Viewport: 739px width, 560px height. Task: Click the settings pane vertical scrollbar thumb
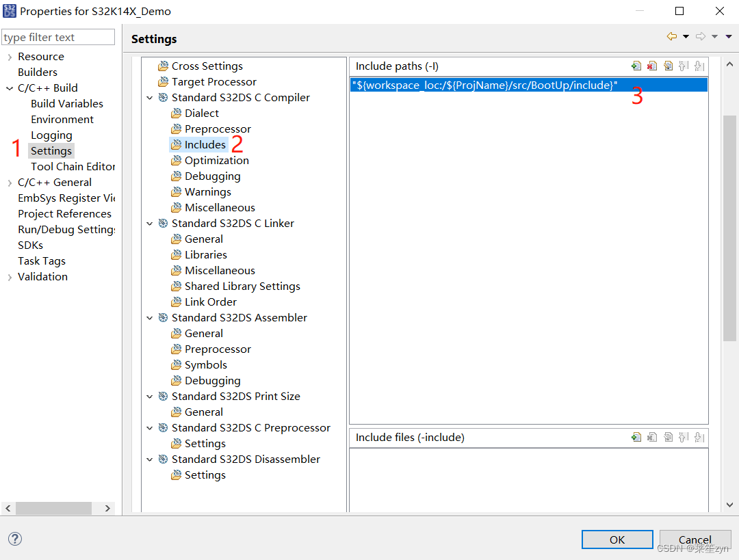pos(729,228)
